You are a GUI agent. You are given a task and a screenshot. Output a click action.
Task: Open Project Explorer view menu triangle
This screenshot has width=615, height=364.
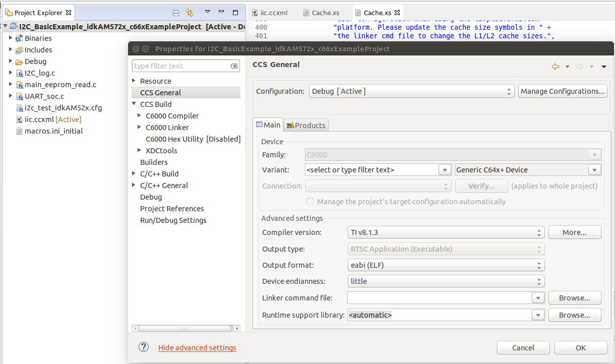[x=207, y=12]
